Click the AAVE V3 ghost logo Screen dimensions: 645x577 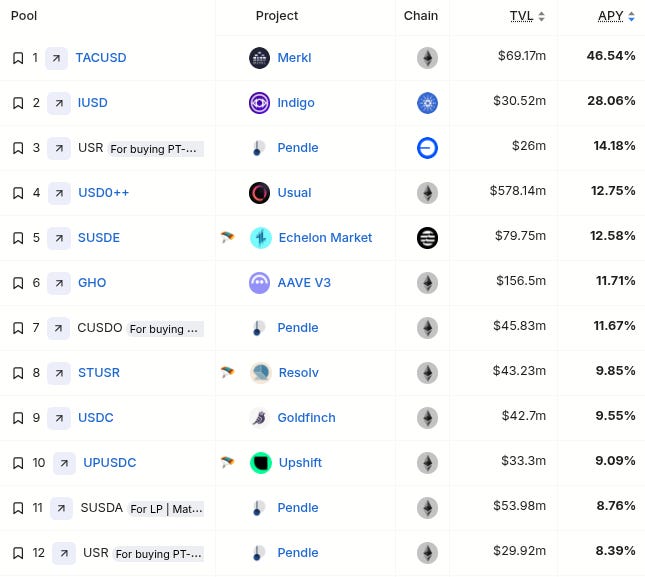pyautogui.click(x=260, y=283)
